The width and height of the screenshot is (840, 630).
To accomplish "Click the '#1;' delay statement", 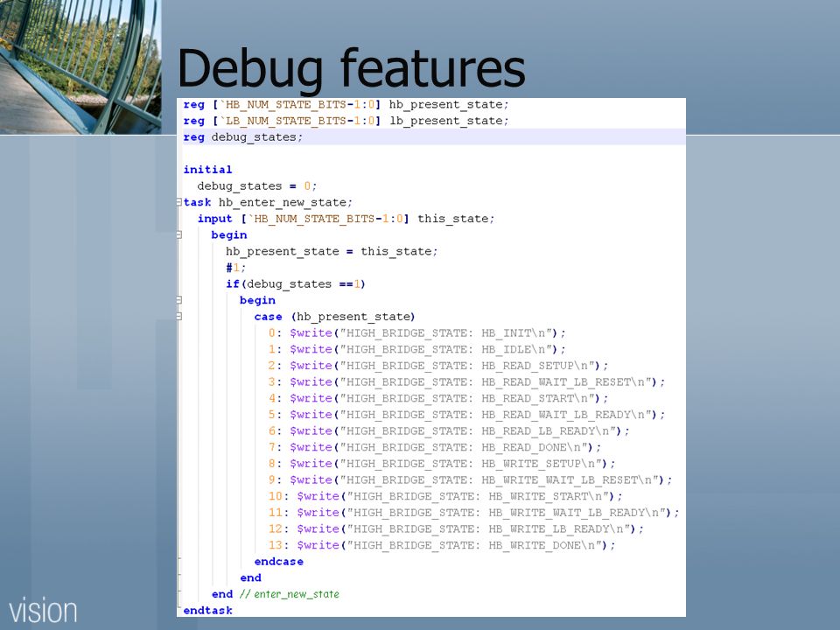I will [235, 268].
